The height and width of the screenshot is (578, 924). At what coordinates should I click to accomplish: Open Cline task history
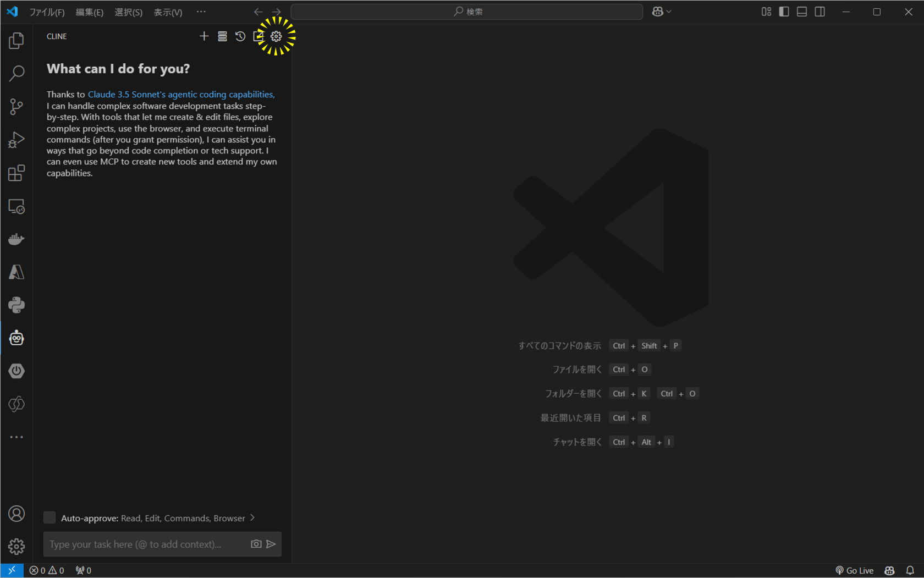[x=240, y=36]
